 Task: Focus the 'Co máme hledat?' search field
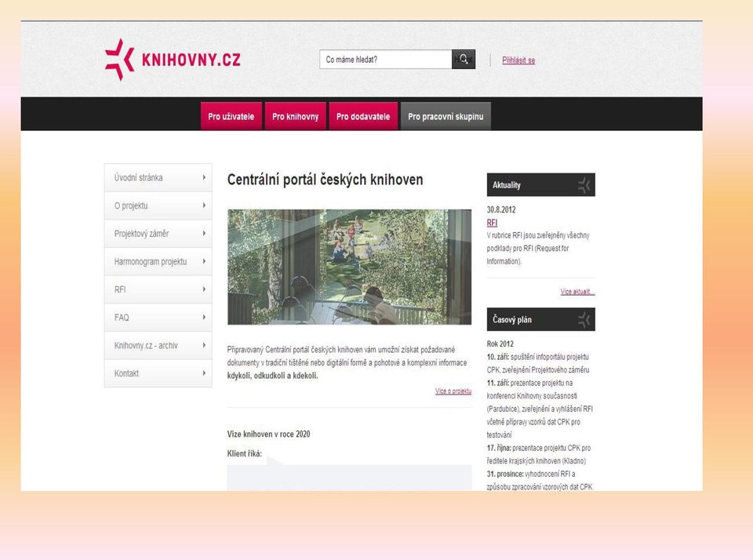pyautogui.click(x=386, y=59)
